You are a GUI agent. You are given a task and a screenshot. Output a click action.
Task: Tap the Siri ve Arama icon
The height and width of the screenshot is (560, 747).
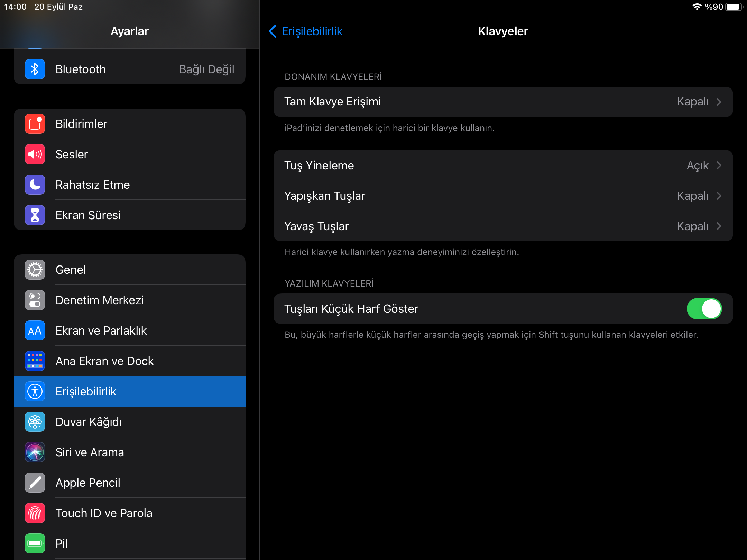[x=35, y=452]
